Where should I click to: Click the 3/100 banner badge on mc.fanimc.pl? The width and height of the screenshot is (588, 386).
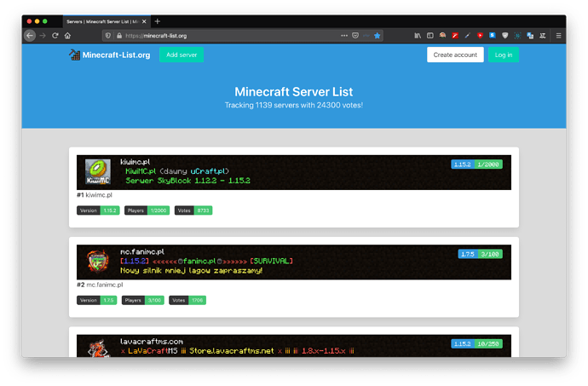(x=490, y=254)
